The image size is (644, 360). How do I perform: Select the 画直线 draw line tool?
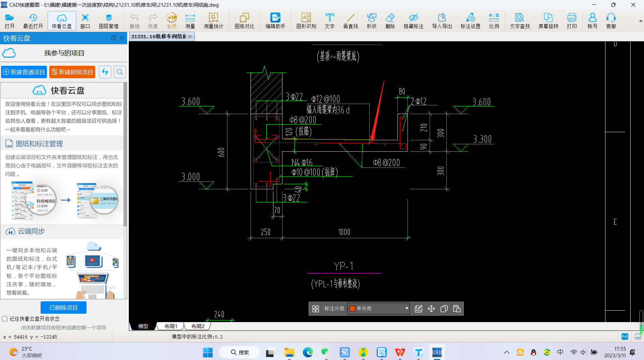coord(351,21)
